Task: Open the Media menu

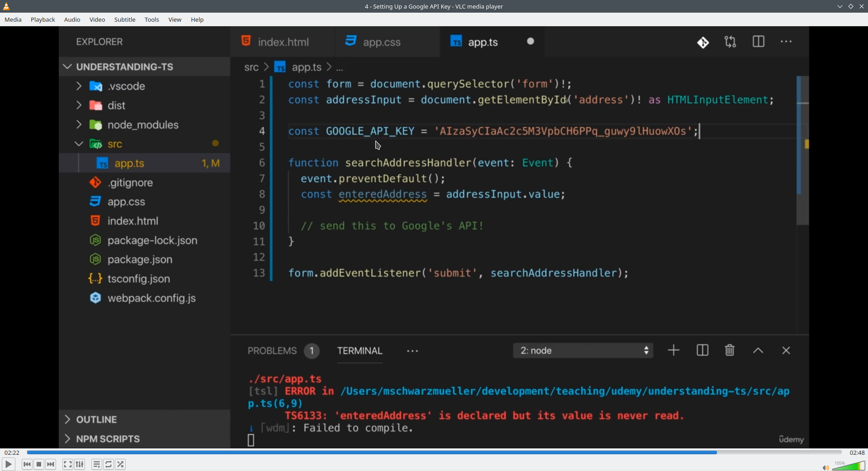Action: tap(13, 19)
